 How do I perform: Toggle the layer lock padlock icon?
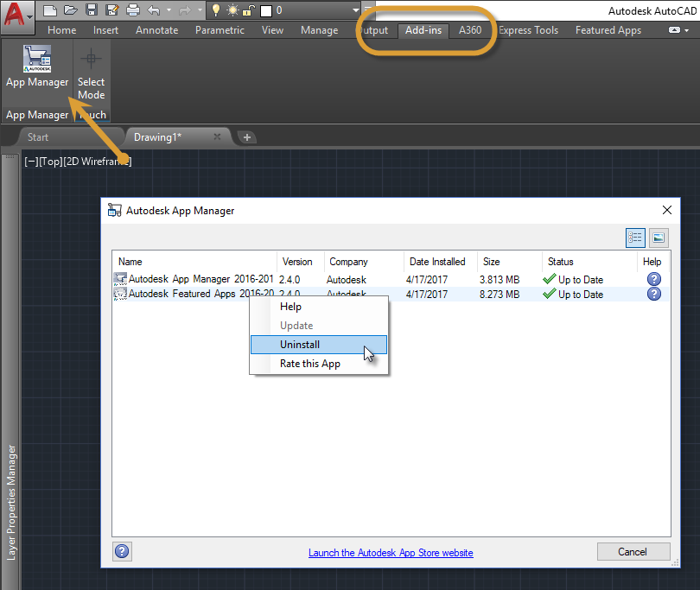click(x=249, y=10)
